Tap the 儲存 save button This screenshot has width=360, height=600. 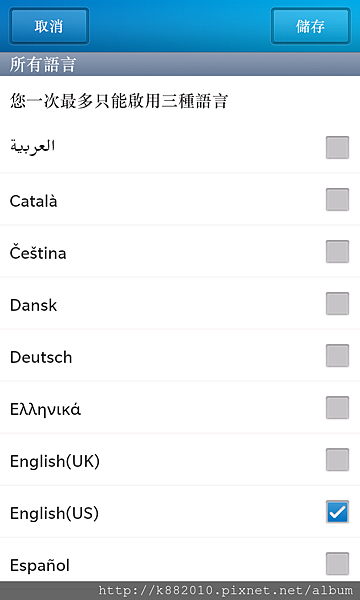(310, 26)
